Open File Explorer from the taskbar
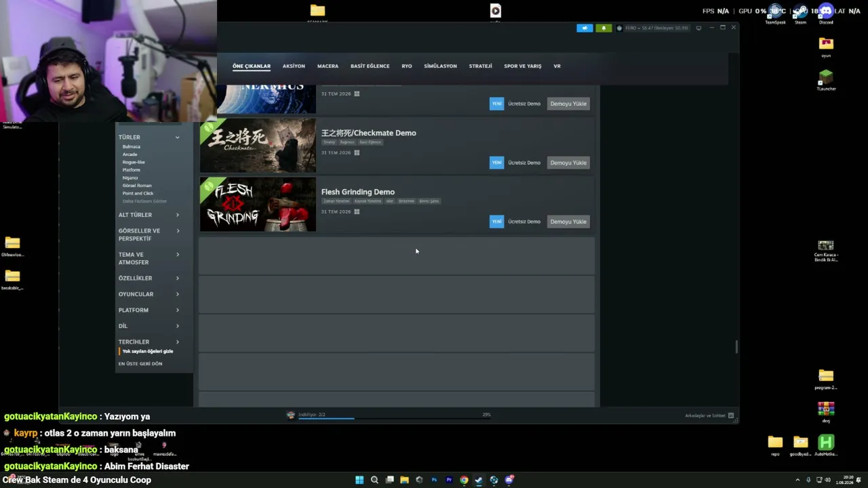The image size is (868, 488). 404,480
